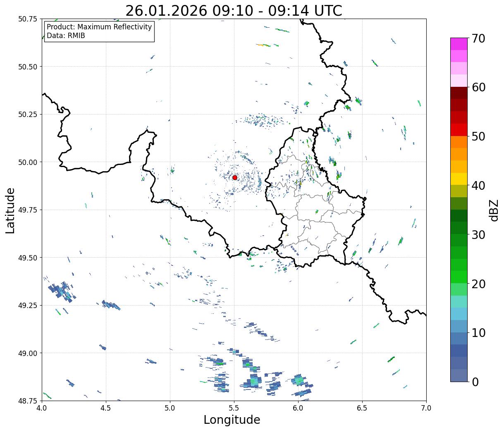Viewport: 504px width, 430px height.
Task: Click latitude tick label 48.75
Action: coord(28,401)
